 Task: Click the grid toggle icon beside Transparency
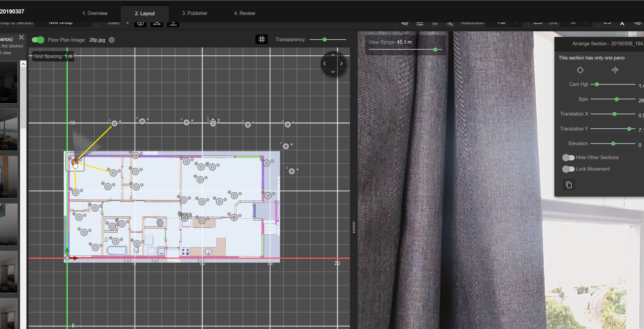pos(262,39)
